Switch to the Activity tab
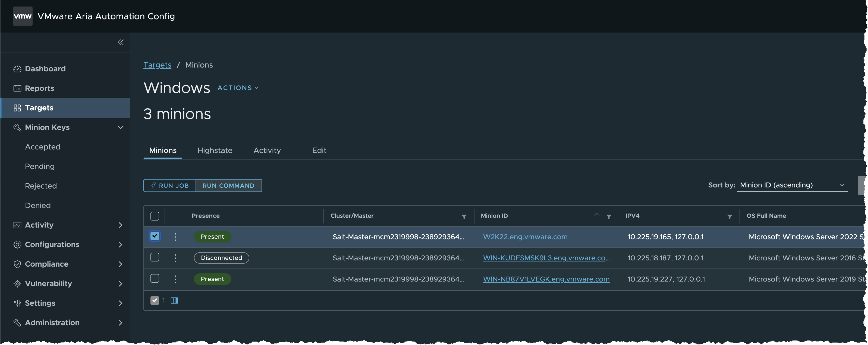The height and width of the screenshot is (345, 868). pos(267,151)
